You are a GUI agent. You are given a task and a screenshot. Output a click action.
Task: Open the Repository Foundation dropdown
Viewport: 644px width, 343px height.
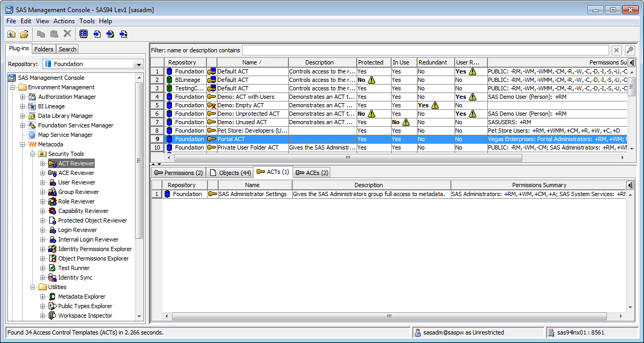[x=139, y=64]
